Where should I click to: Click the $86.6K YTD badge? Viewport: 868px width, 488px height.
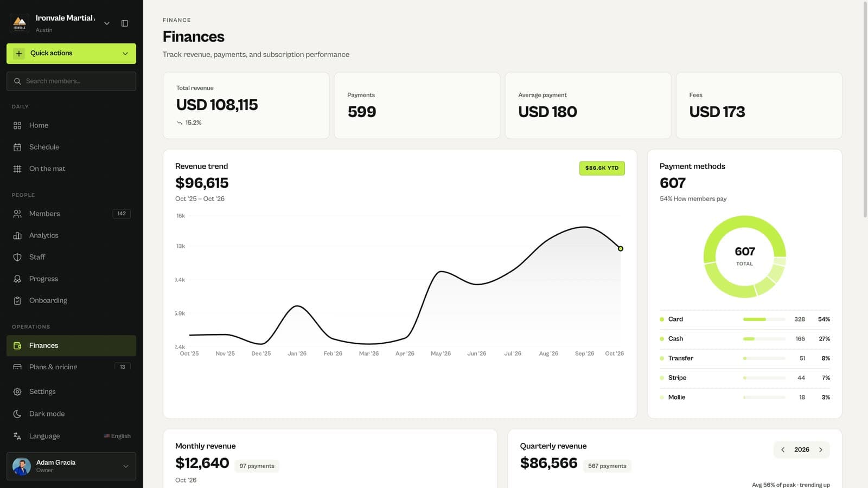(602, 168)
